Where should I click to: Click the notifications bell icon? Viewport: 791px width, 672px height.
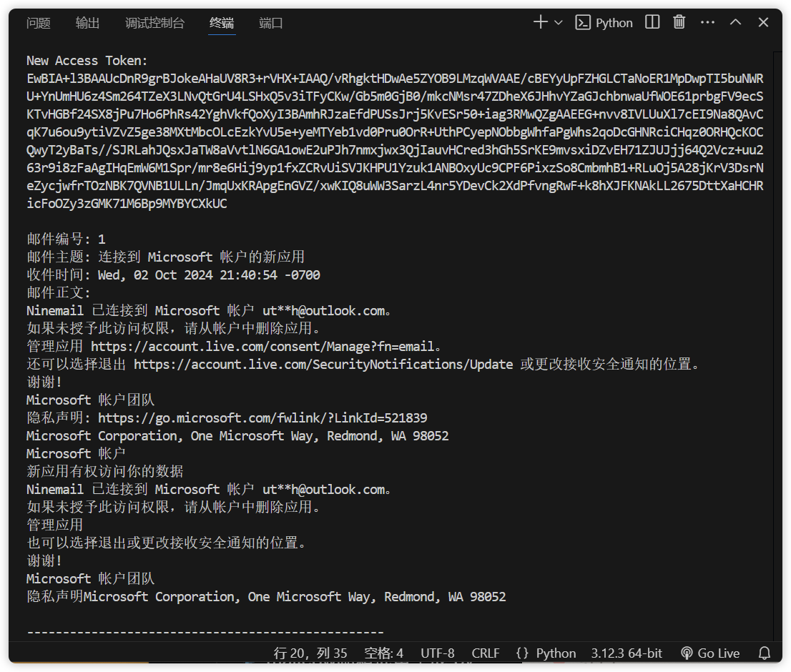pos(765,653)
